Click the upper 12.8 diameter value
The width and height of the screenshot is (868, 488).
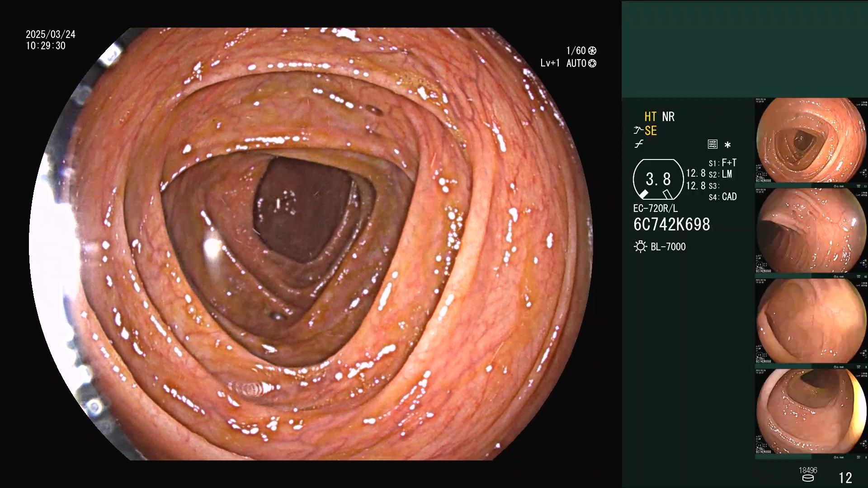click(x=696, y=173)
